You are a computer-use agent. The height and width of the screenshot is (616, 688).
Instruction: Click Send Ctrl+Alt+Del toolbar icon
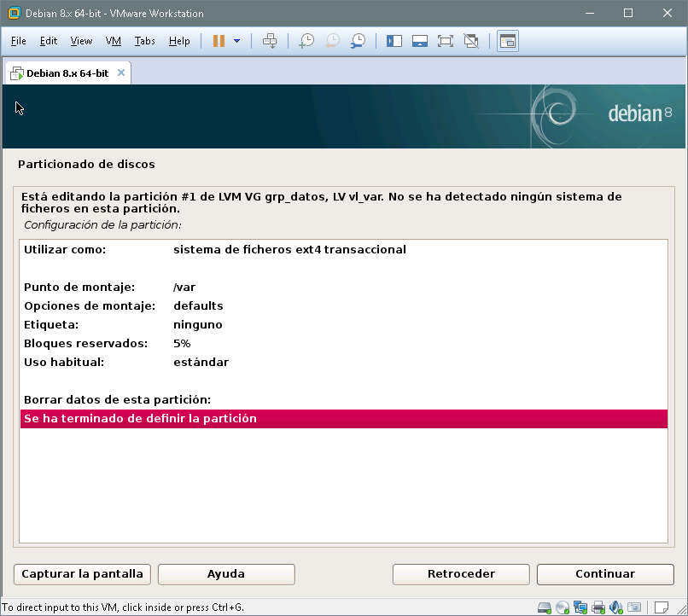coord(270,41)
